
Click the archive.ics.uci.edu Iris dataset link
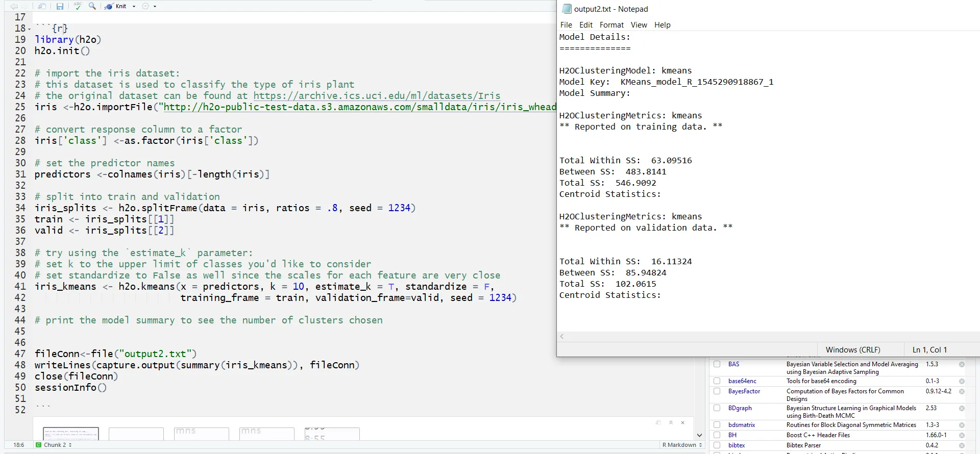tap(377, 96)
